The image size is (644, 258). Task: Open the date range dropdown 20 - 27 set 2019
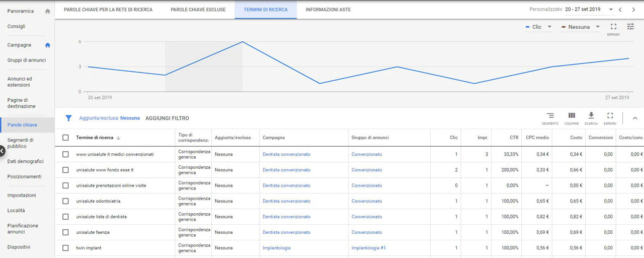coord(589,10)
